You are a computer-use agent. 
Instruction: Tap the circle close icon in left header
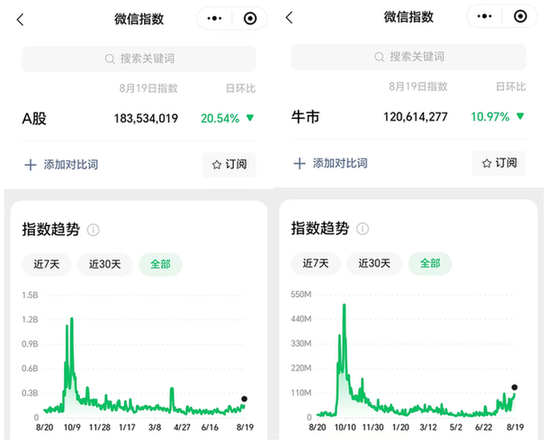click(250, 19)
